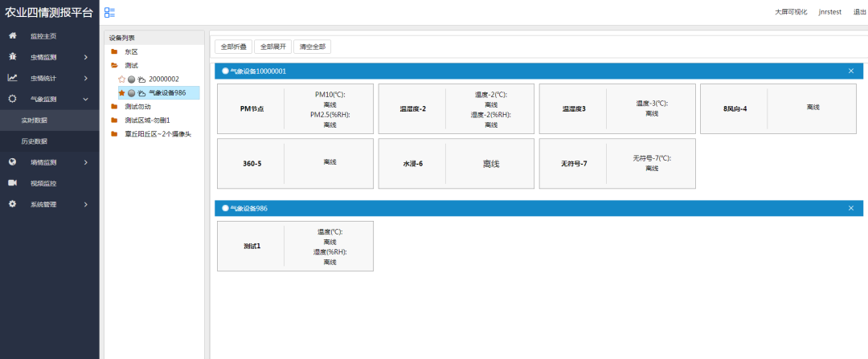Click the 全部展开 button

point(273,47)
